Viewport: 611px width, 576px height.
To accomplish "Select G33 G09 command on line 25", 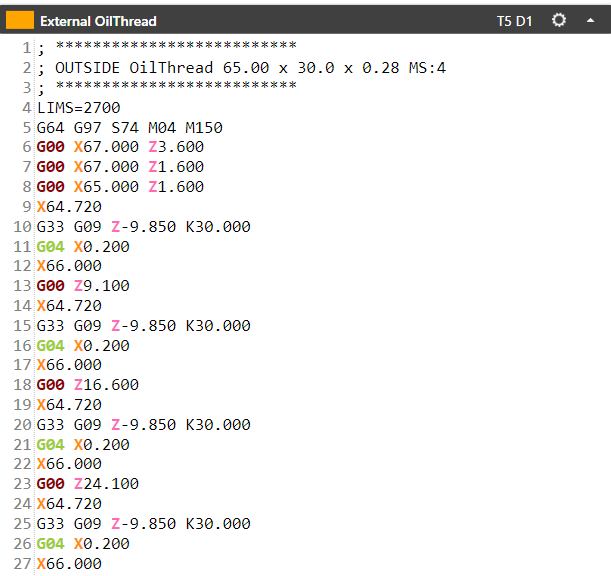I will click(x=144, y=523).
